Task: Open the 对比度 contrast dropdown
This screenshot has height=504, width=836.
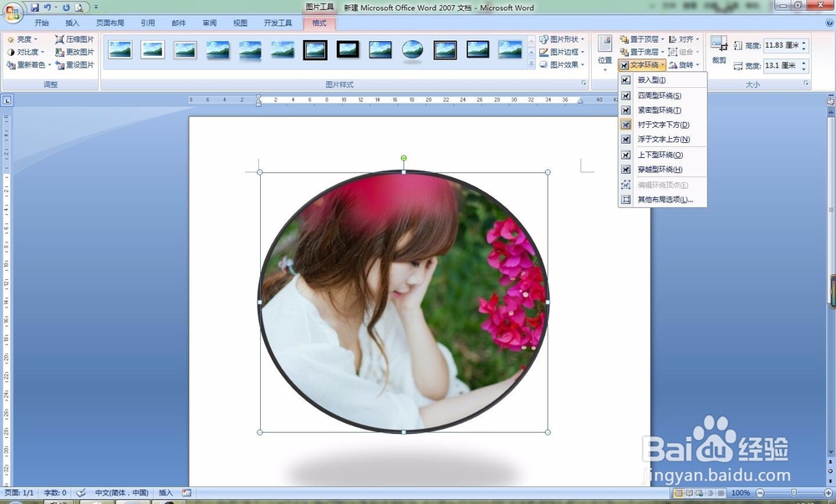Action: click(x=26, y=52)
